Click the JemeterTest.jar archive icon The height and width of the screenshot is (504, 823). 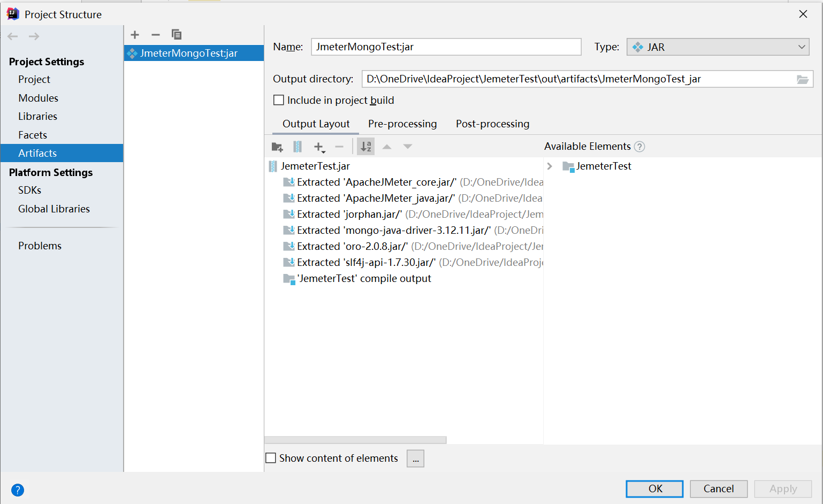click(x=273, y=166)
